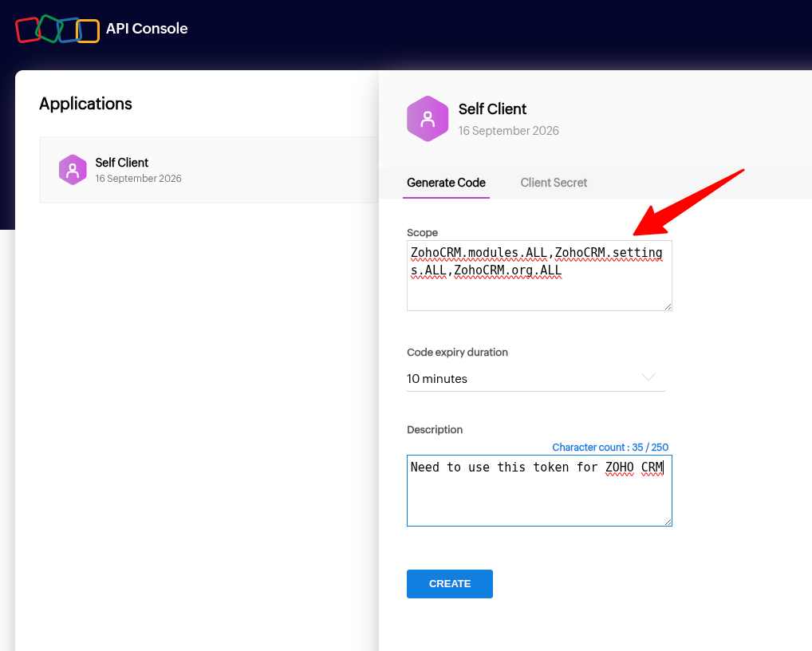Screen dimensions: 812x651
Task: Select the Self Client application name in list
Action: click(122, 163)
